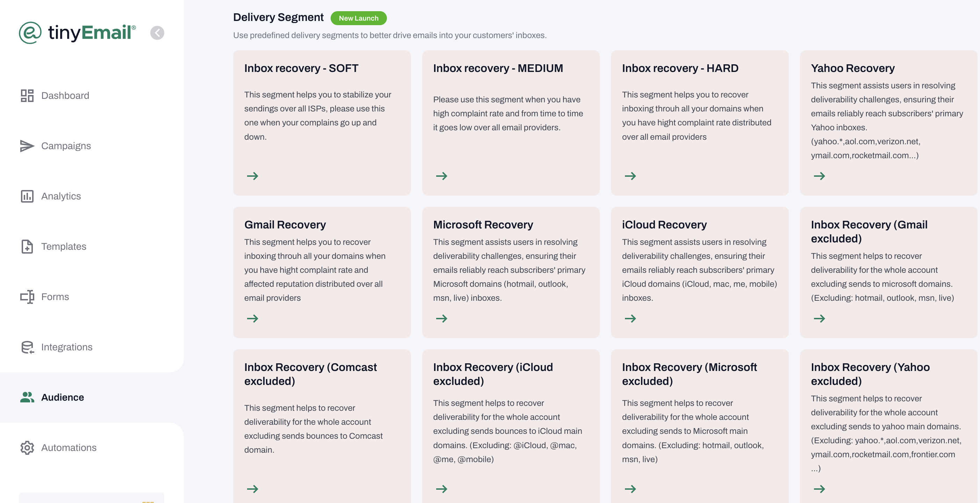
Task: Click the Templates document icon
Action: pos(27,246)
